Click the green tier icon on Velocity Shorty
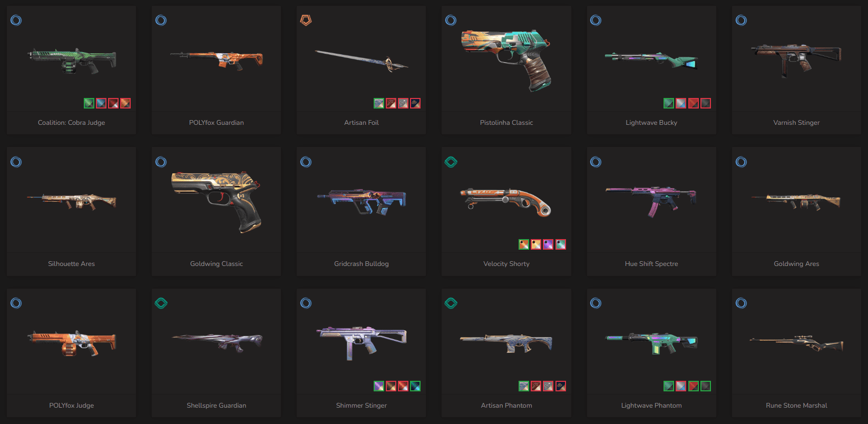868x424 pixels. pyautogui.click(x=451, y=162)
